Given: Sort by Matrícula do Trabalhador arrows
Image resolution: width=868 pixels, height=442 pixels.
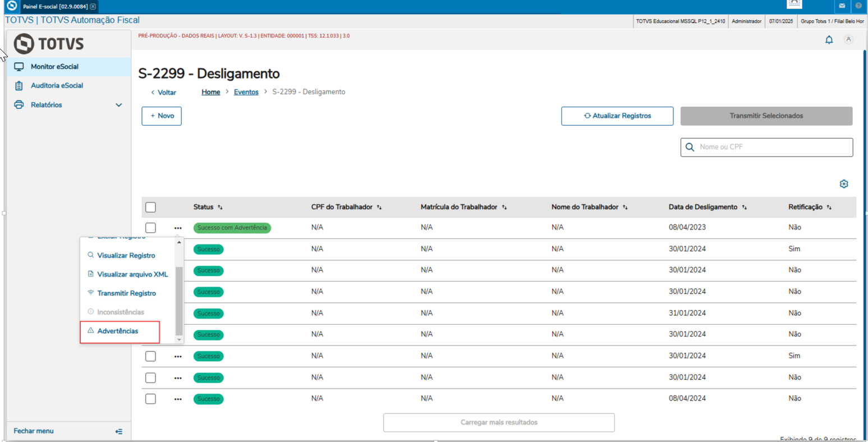Looking at the screenshot, I should tap(504, 208).
